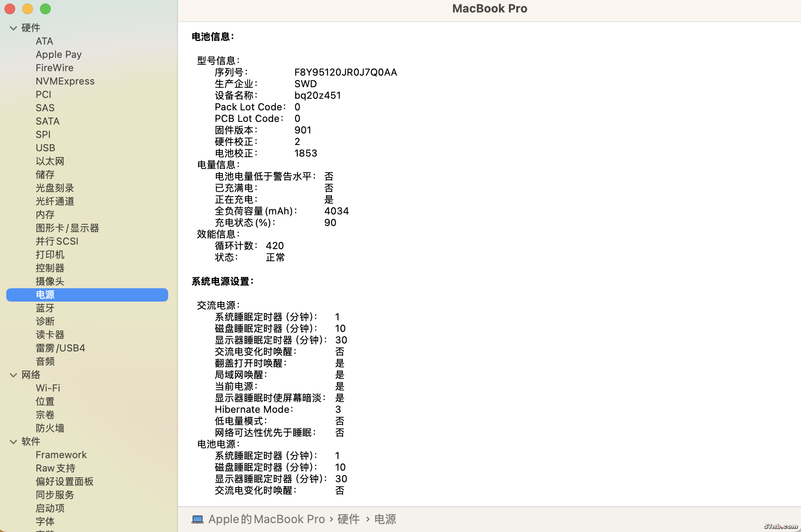Select Apple Pay in the sidebar
801x532 pixels.
[x=58, y=54]
